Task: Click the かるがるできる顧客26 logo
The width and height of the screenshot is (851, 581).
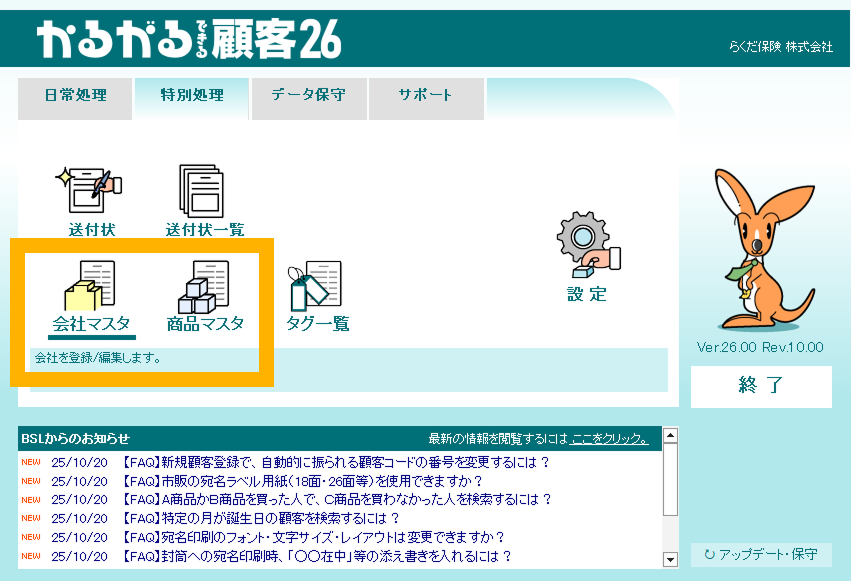Action: [x=190, y=40]
